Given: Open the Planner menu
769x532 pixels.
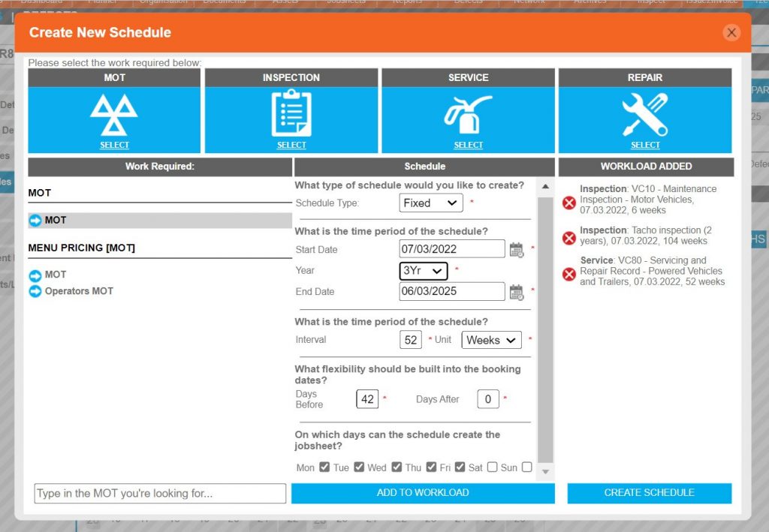Looking at the screenshot, I should 102,2.
